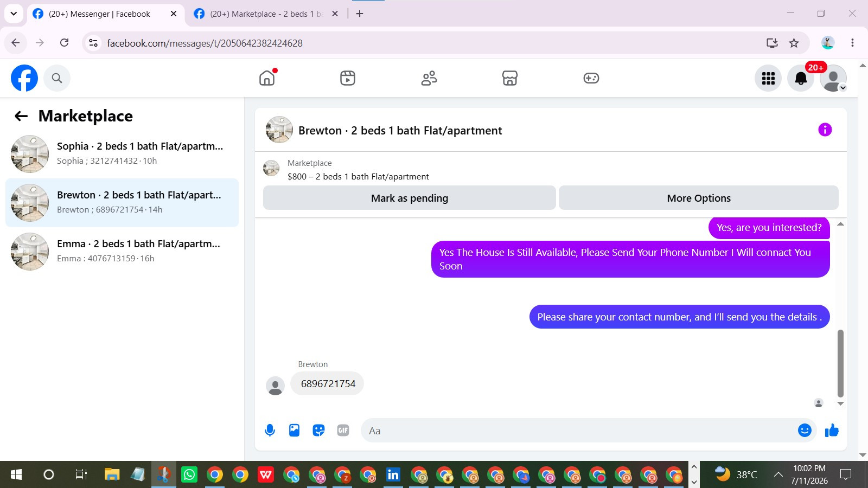Screen dimensions: 868x488
Task: Focus the Aa message input field
Action: [x=578, y=431]
